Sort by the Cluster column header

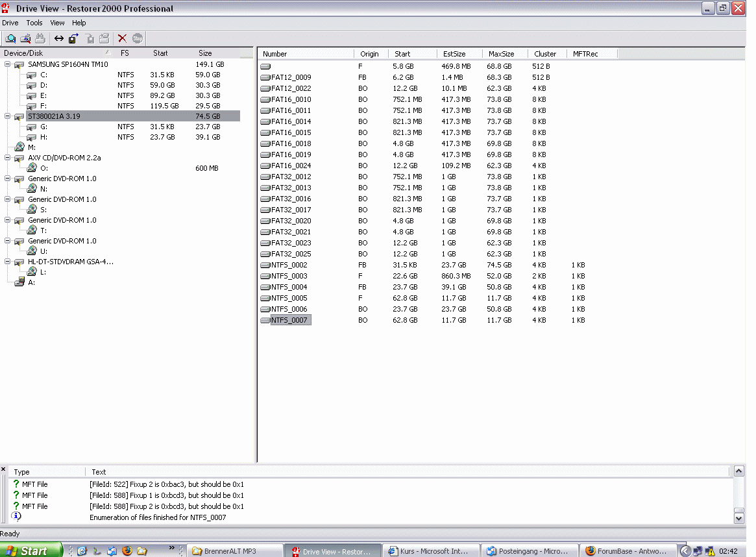547,54
